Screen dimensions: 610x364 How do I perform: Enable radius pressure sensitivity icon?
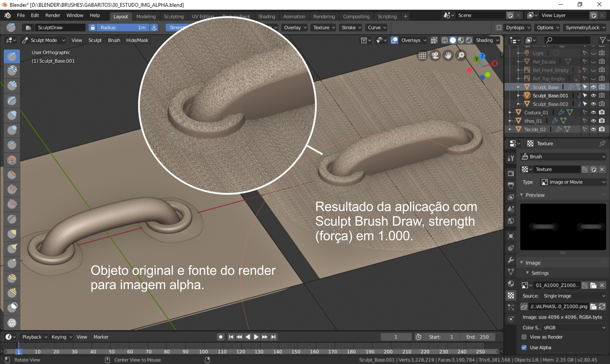click(x=154, y=28)
